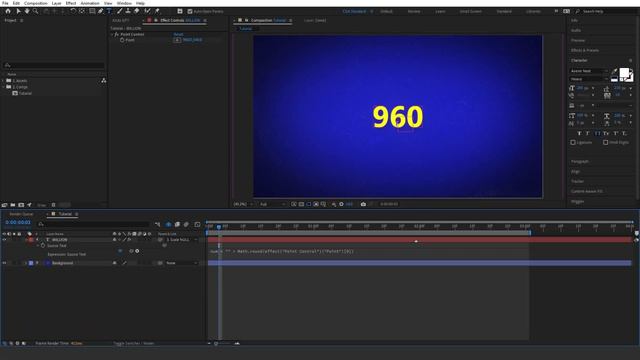This screenshot has height=360, width=640.
Task: Expand the Paragraph panel
Action: pyautogui.click(x=580, y=162)
